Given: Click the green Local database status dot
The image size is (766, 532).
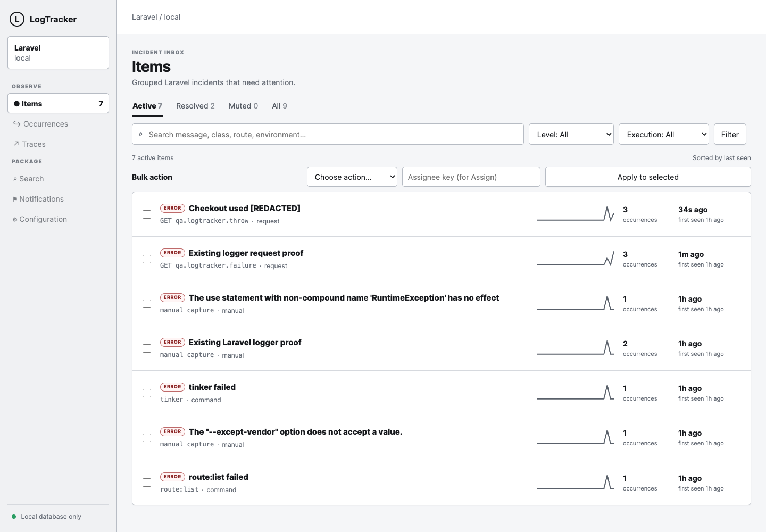Looking at the screenshot, I should (14, 517).
